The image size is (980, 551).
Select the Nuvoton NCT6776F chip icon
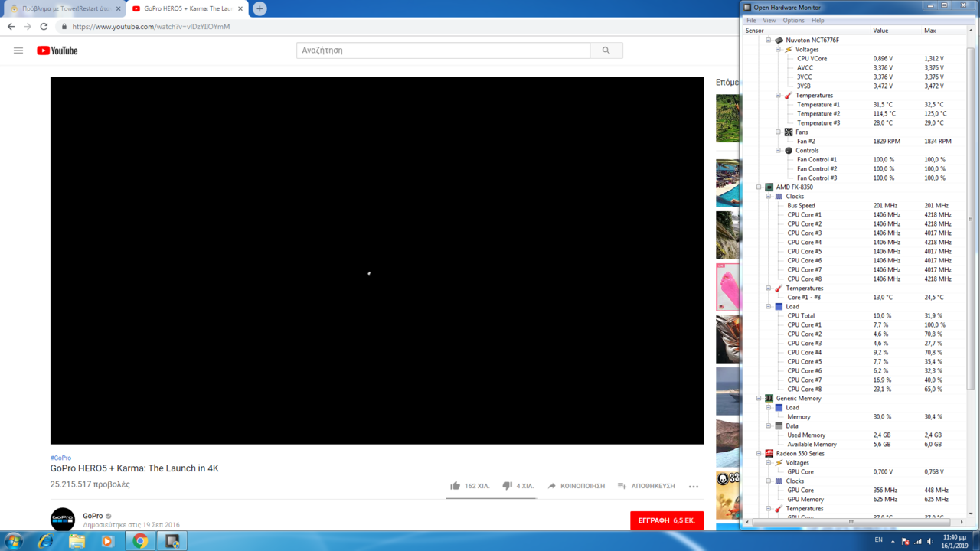[x=779, y=40]
